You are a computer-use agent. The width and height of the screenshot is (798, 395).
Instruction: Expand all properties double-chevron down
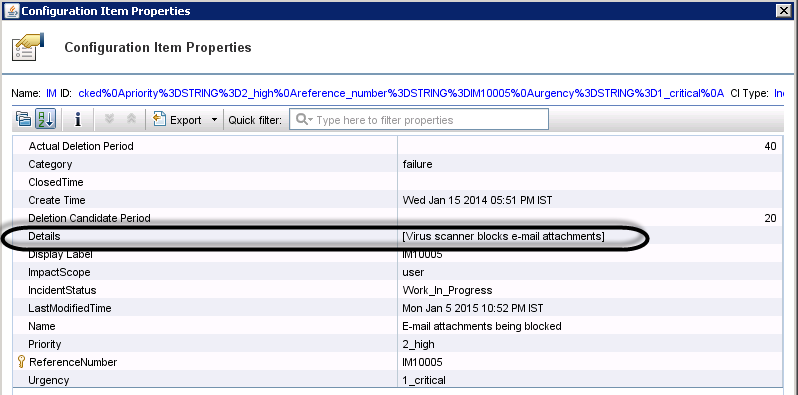(x=109, y=119)
